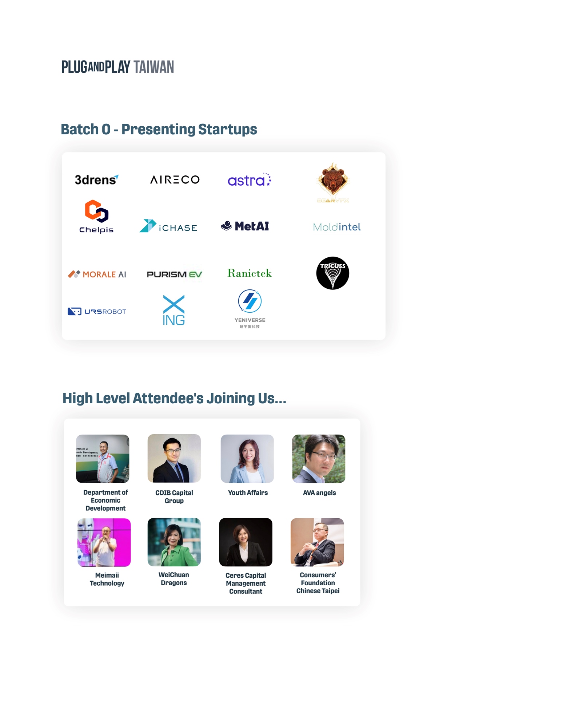Screen dimensions: 562x728
Task: Click the WeiChuan Dragons attendee photo
Action: [x=174, y=542]
